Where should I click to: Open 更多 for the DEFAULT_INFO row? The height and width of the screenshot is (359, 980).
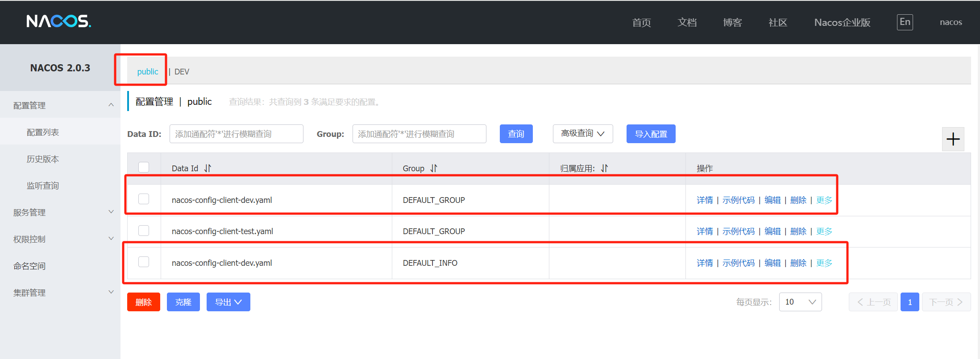pyautogui.click(x=824, y=263)
